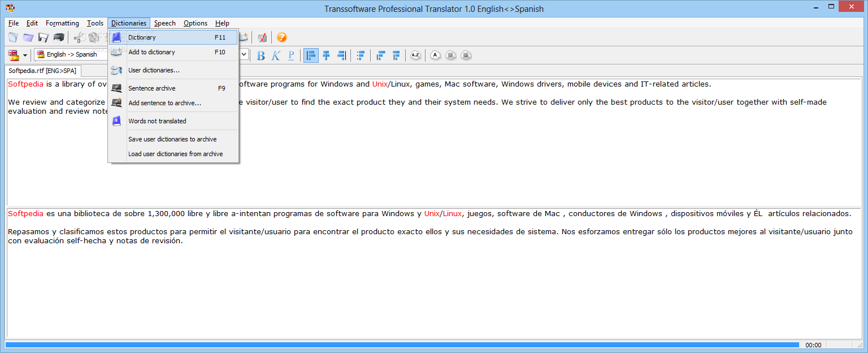Screen dimensions: 868x353
Task: Start speech with the 'A' bubble icon
Action: pyautogui.click(x=435, y=55)
